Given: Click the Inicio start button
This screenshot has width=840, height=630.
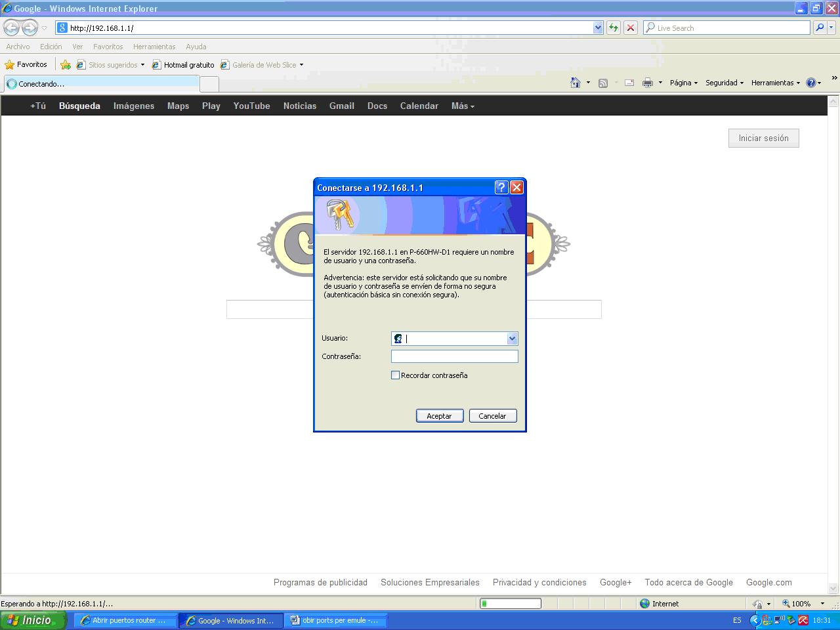Looking at the screenshot, I should (x=33, y=620).
